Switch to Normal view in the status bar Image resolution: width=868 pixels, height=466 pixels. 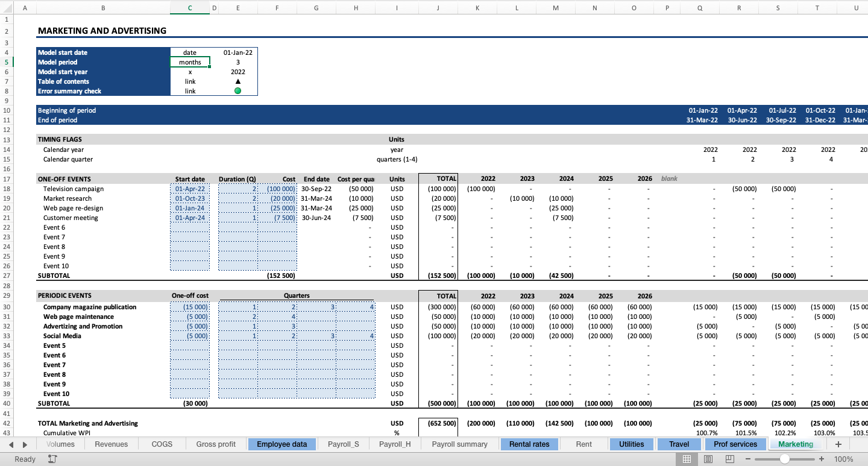coord(687,459)
